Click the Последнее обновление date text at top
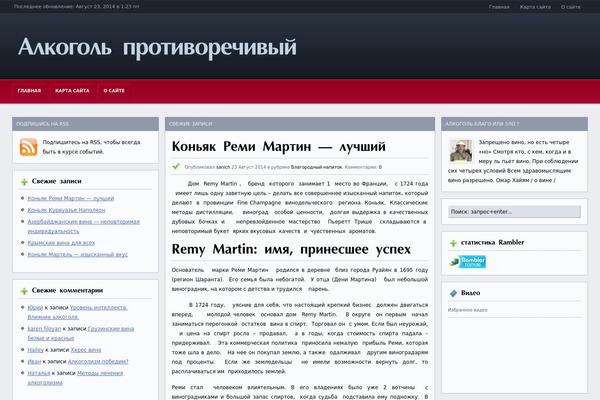The width and height of the screenshot is (600, 400). pos(77,7)
